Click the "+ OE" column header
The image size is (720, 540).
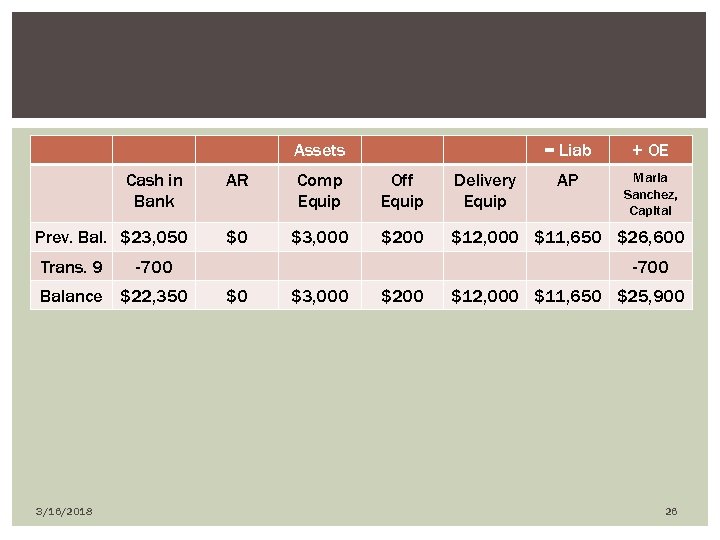[650, 151]
